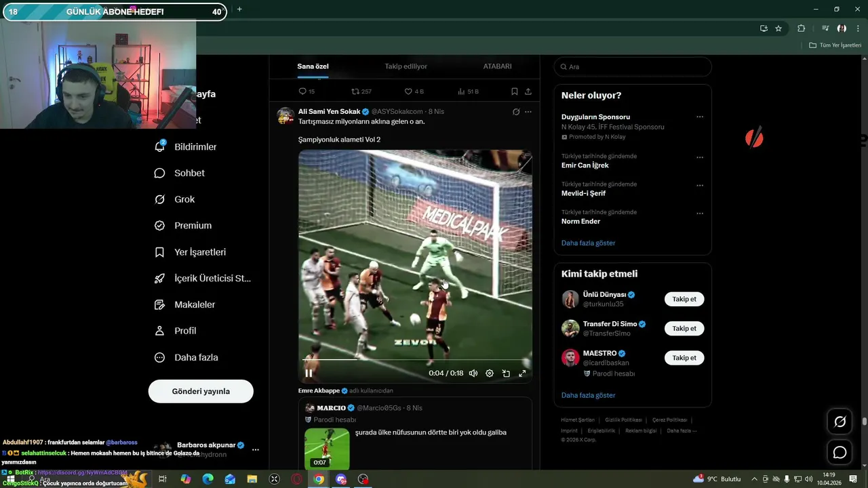Share the tweet above Ali Sami Yen post
Screen dimensions: 868x488
[528, 91]
